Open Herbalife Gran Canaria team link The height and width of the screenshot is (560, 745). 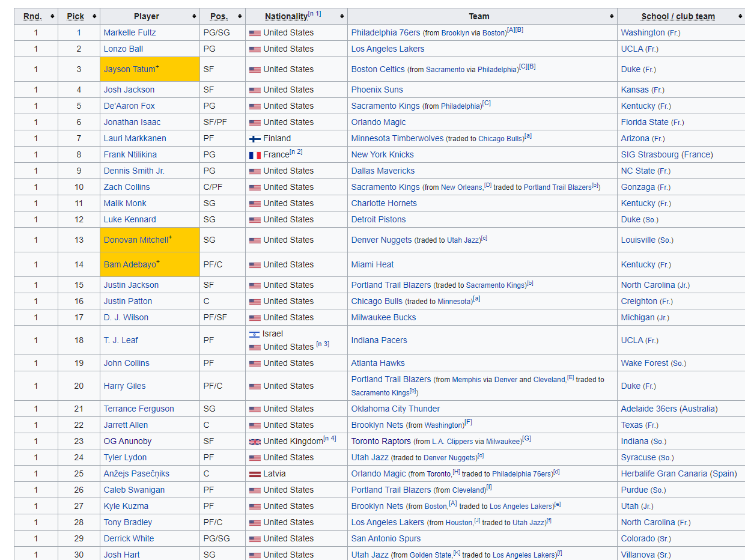click(664, 473)
